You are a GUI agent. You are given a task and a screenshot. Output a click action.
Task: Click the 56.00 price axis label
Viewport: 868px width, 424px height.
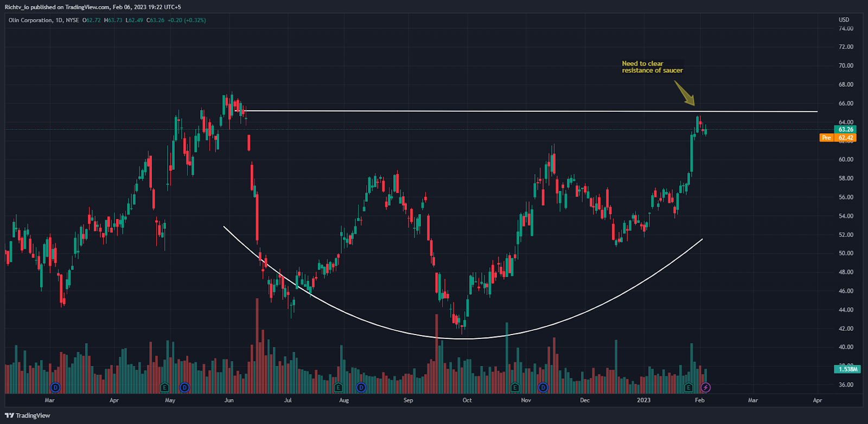click(x=846, y=197)
